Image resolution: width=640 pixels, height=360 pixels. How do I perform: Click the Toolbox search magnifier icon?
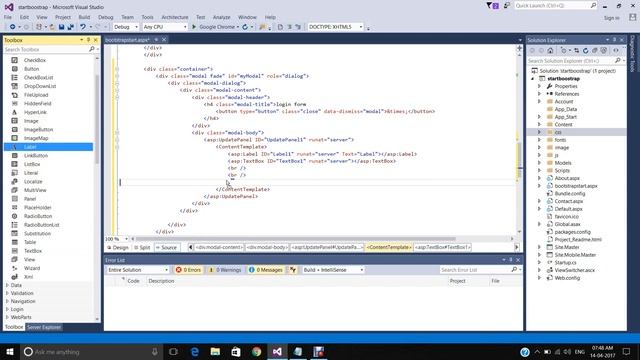tap(91, 49)
